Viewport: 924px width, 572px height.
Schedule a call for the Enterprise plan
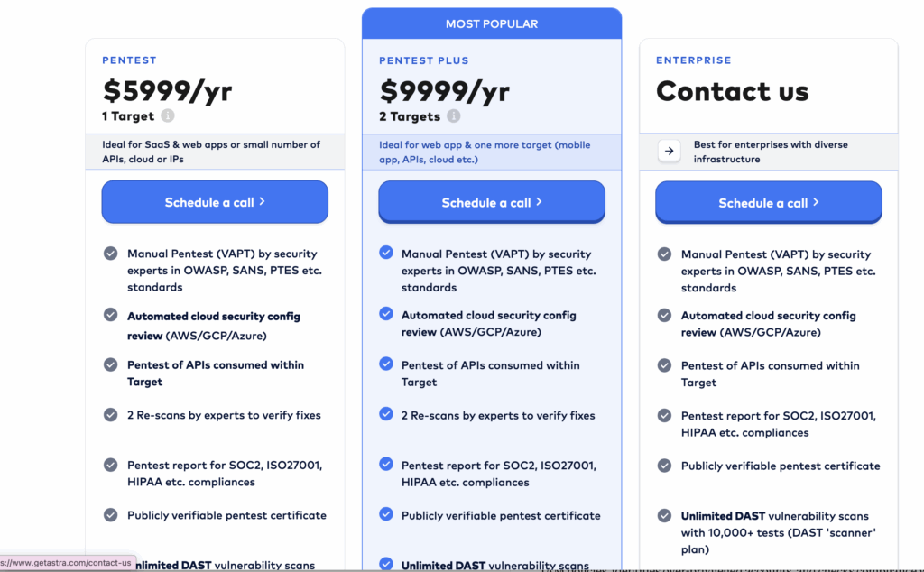point(768,203)
